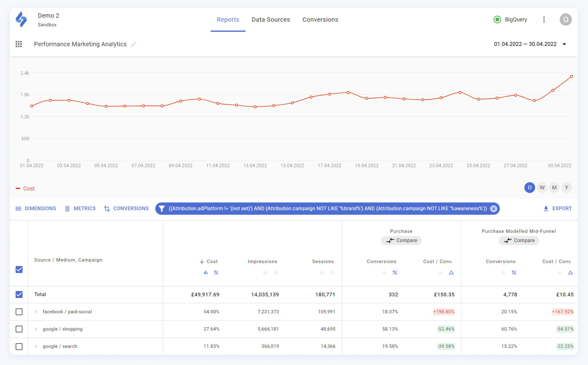Toggle bar chart for Impressions column
This screenshot has height=365, width=588.
tap(265, 272)
